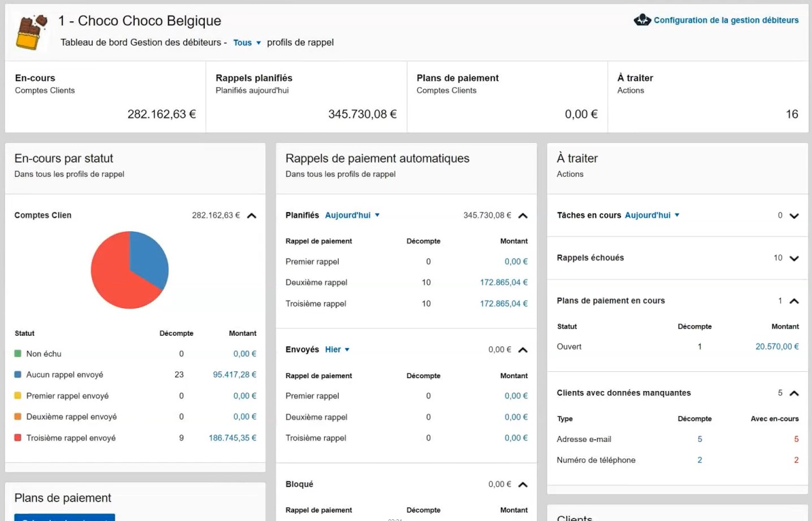Open Configuration de la gestion débiteurs link
This screenshot has width=812, height=521.
725,20
